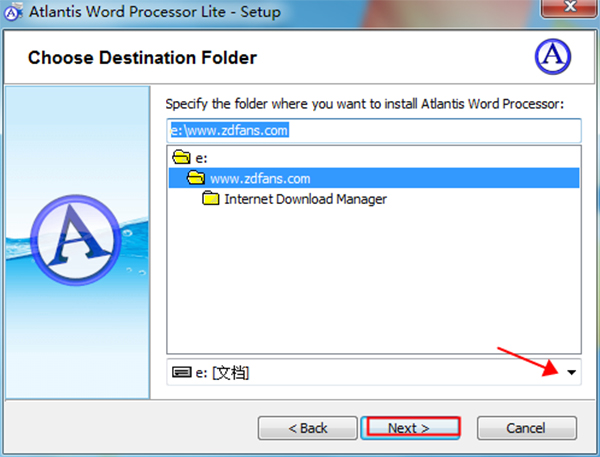Select the e: root folder in tree
This screenshot has height=457, width=600.
tap(201, 158)
